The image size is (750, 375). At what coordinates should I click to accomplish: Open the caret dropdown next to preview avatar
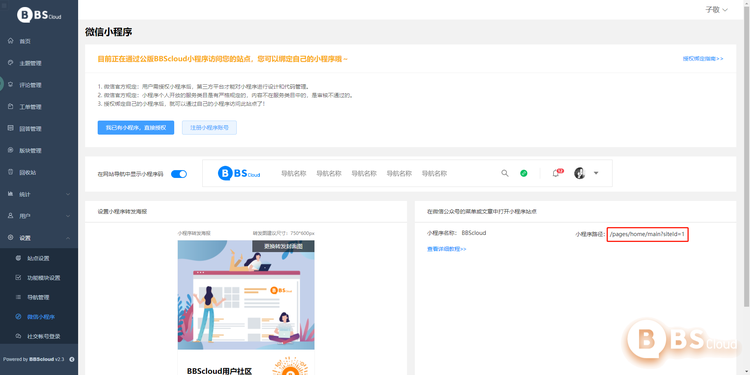pyautogui.click(x=596, y=173)
